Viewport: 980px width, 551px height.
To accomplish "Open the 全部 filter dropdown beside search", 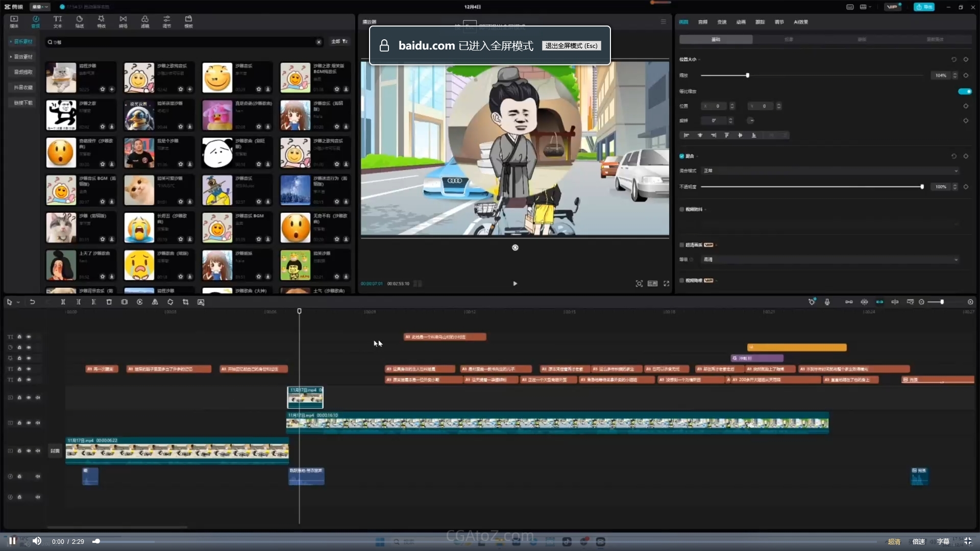I will click(339, 41).
